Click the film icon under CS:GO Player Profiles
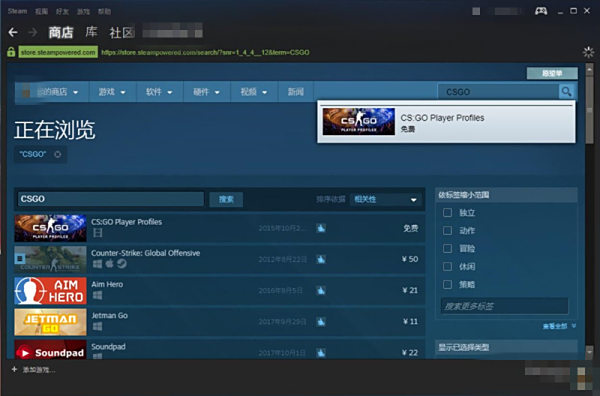600x396 pixels. (98, 233)
